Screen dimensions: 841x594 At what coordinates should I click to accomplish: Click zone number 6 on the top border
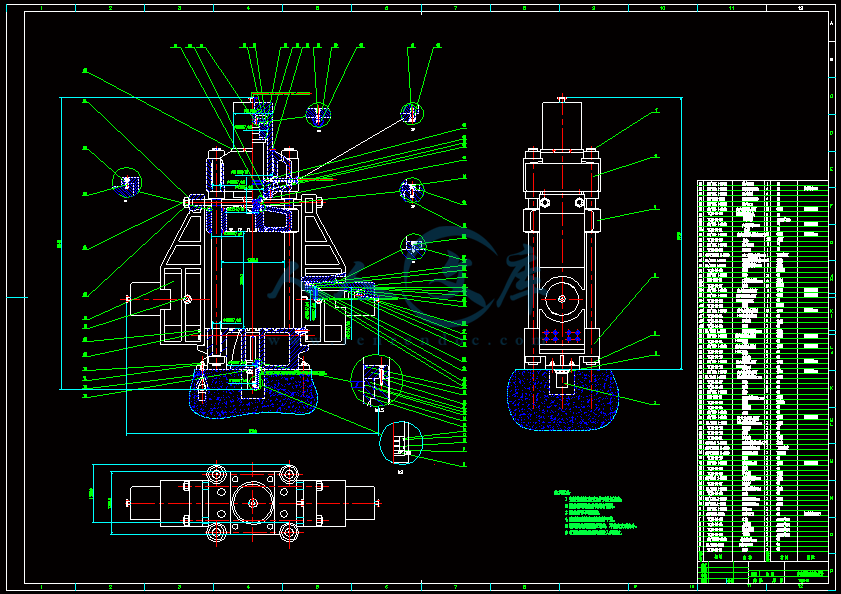tap(386, 8)
